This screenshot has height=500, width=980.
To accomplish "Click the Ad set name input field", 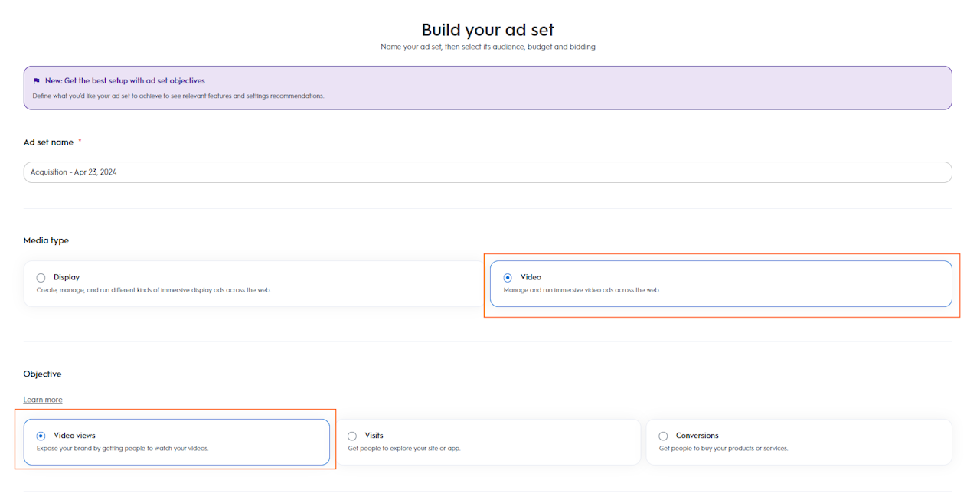I will 488,172.
